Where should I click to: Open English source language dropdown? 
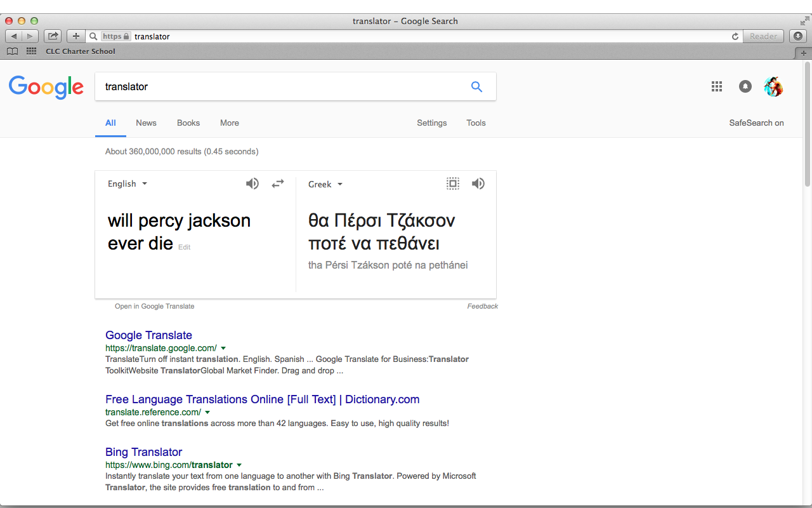point(128,184)
